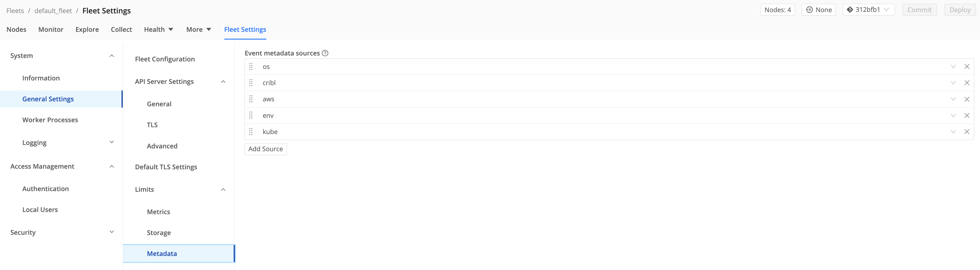This screenshot has height=270, width=980.
Task: Open the Collect tab
Action: (x=121, y=30)
